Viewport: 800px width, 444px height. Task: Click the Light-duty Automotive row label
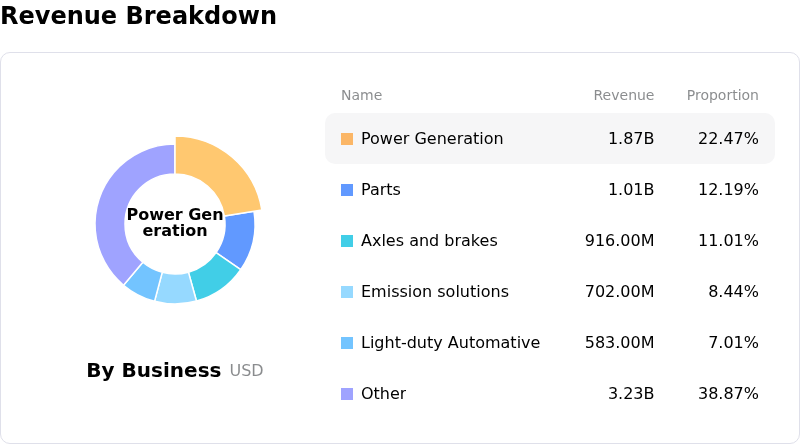pyautogui.click(x=450, y=343)
